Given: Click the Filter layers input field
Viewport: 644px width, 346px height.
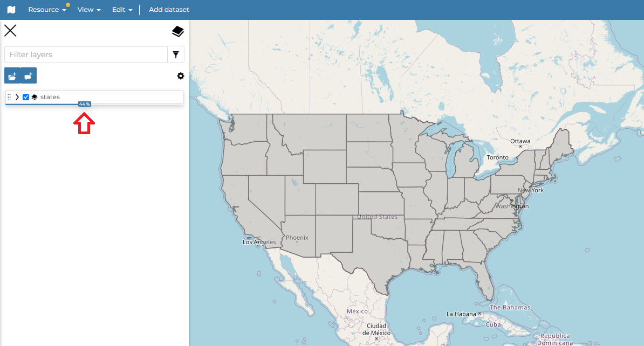Looking at the screenshot, I should (x=86, y=54).
